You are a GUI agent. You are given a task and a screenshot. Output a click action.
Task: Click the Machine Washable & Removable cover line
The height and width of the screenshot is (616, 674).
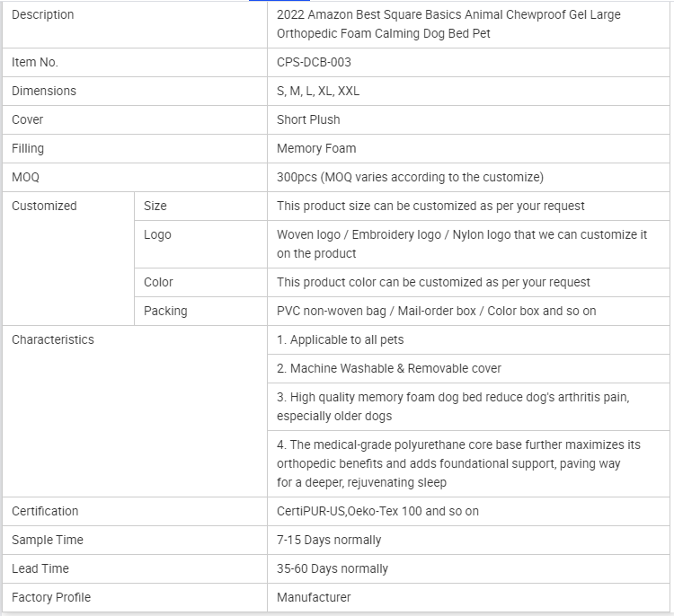389,369
